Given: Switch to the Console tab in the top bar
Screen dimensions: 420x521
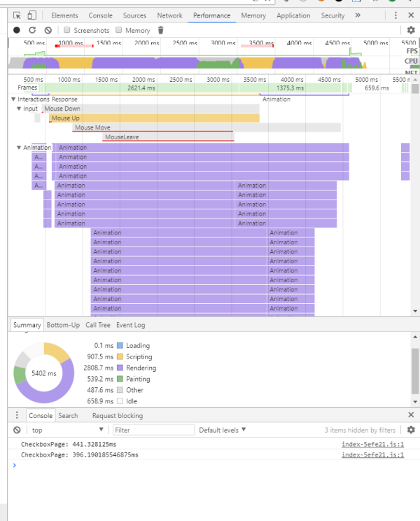Looking at the screenshot, I should click(x=100, y=15).
